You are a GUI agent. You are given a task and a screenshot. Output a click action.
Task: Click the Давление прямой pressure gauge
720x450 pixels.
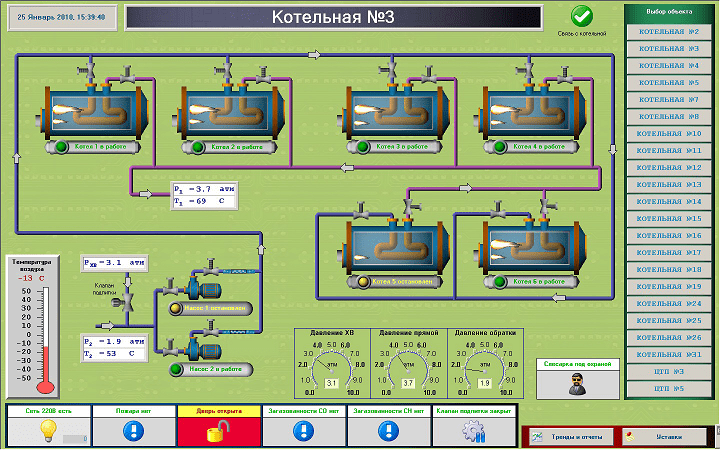point(409,363)
